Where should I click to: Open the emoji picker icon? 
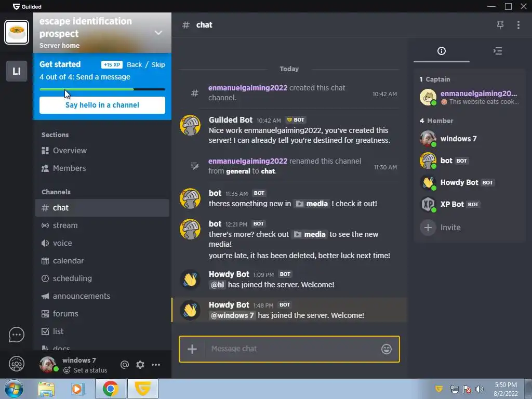point(387,349)
